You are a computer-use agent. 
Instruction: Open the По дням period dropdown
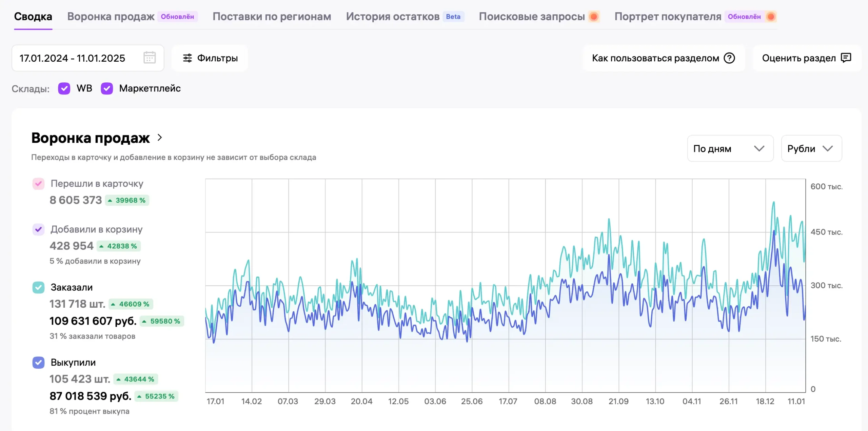click(730, 148)
